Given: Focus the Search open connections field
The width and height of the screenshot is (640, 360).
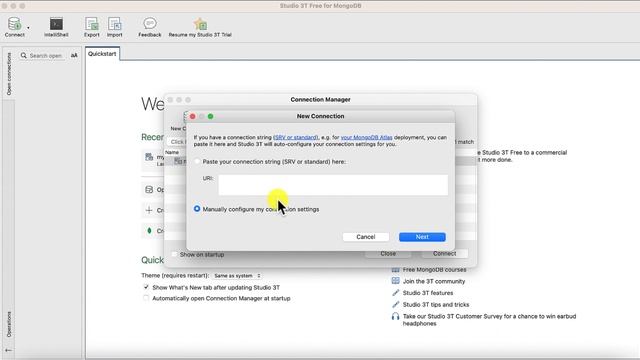Looking at the screenshot, I should pos(46,56).
